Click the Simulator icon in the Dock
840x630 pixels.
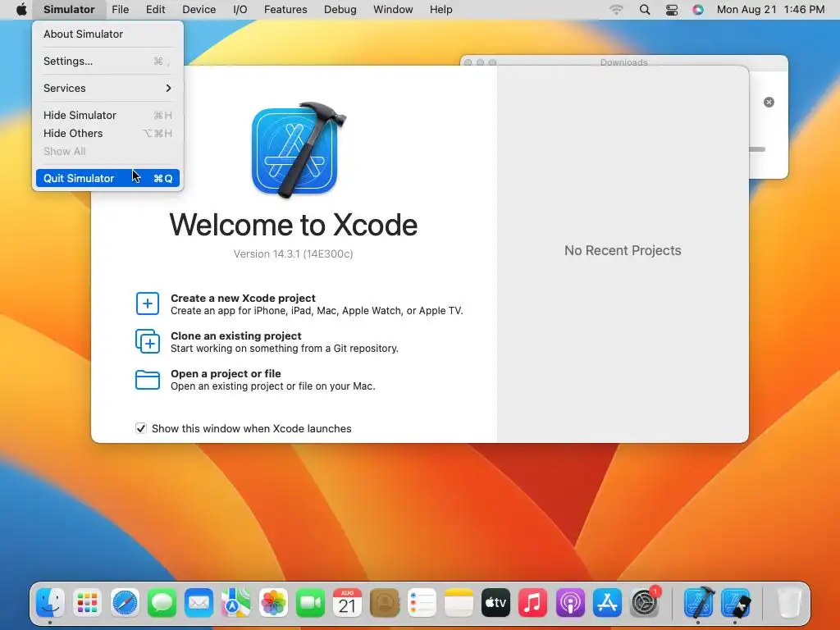pos(736,603)
